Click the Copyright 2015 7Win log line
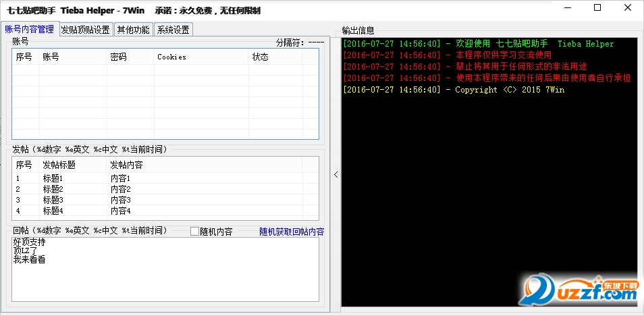Screen dimensions: 644x316 tap(454, 90)
